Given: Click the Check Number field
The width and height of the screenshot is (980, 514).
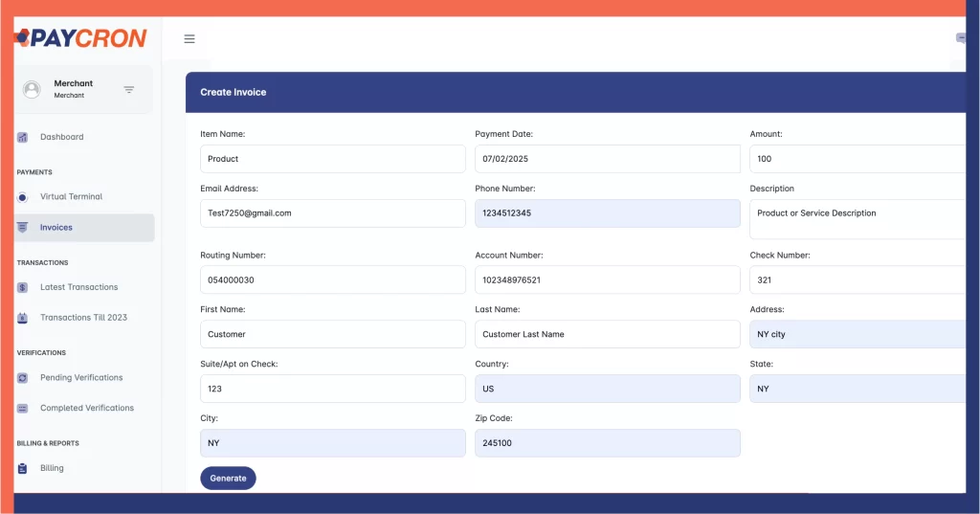Looking at the screenshot, I should coord(857,280).
